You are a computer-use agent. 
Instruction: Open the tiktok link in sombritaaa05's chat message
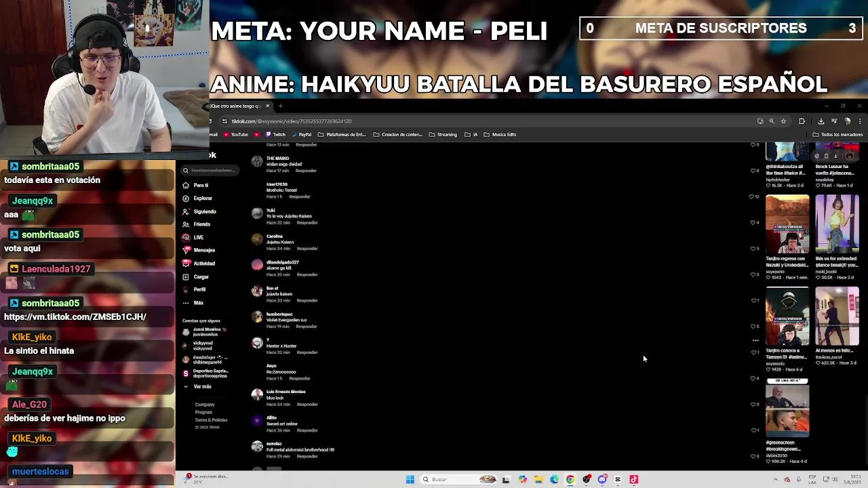75,317
